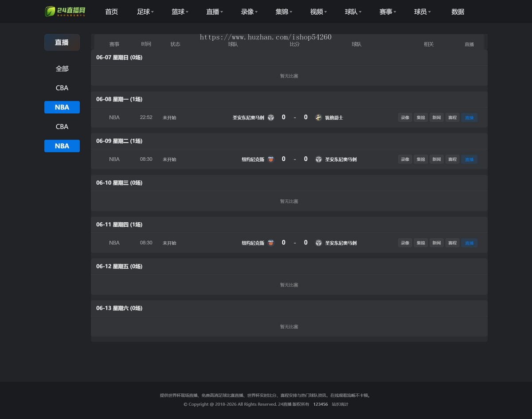The image size is (532, 419).
Task: Open 新闻 for the 06-11 match
Action: [x=437, y=243]
